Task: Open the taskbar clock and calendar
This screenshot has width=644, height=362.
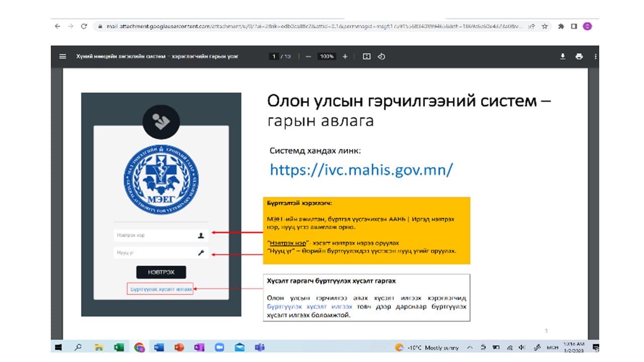Action: 574,347
